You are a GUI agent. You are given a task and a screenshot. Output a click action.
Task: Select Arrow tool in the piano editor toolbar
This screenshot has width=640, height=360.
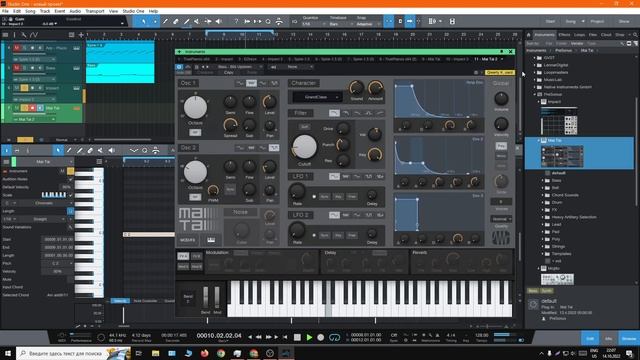58,151
